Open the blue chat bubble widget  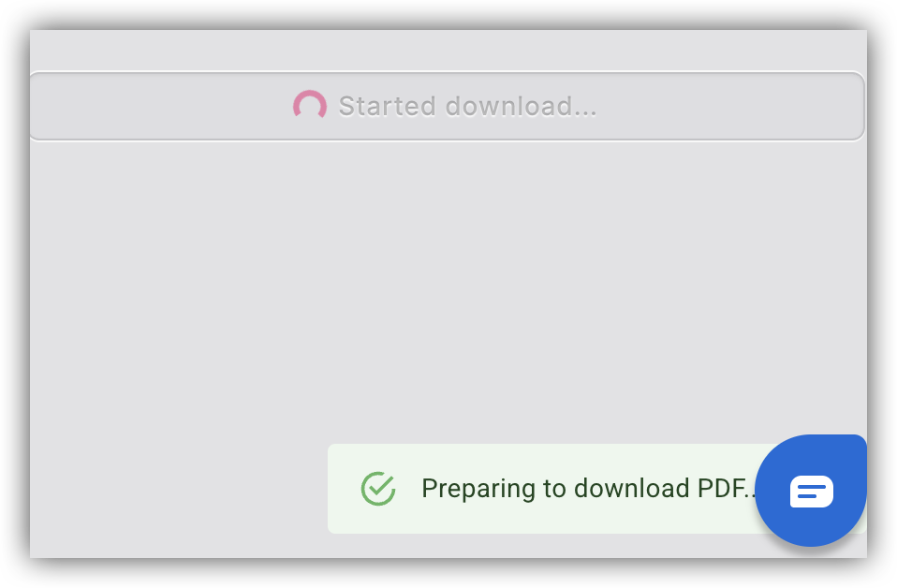pyautogui.click(x=811, y=491)
